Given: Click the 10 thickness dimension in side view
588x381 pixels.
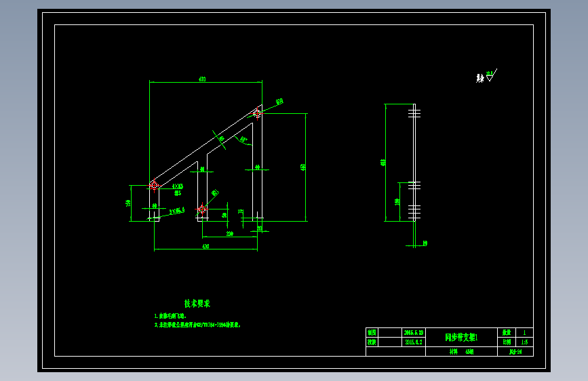Looking at the screenshot, I should tap(425, 243).
